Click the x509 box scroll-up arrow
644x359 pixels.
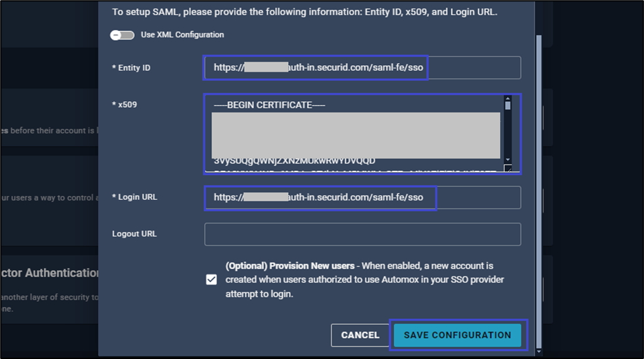[507, 99]
